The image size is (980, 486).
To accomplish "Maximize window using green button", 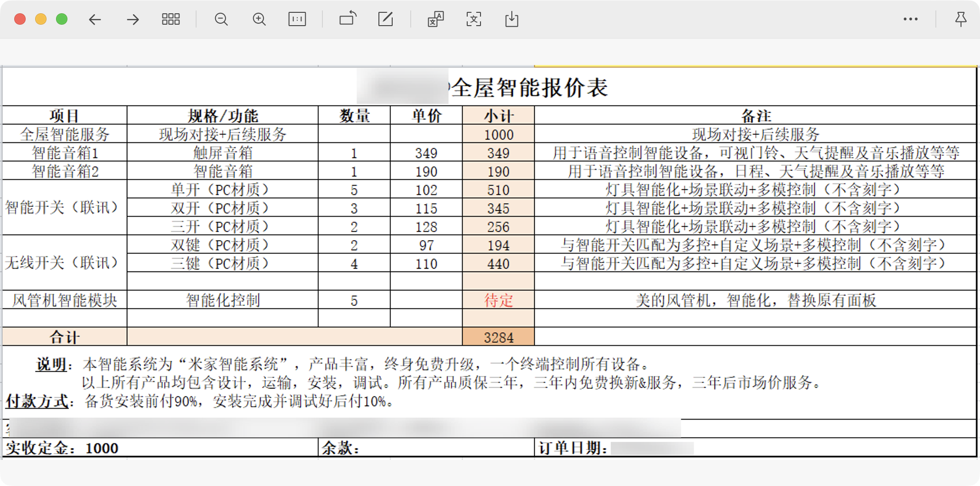I will [62, 19].
